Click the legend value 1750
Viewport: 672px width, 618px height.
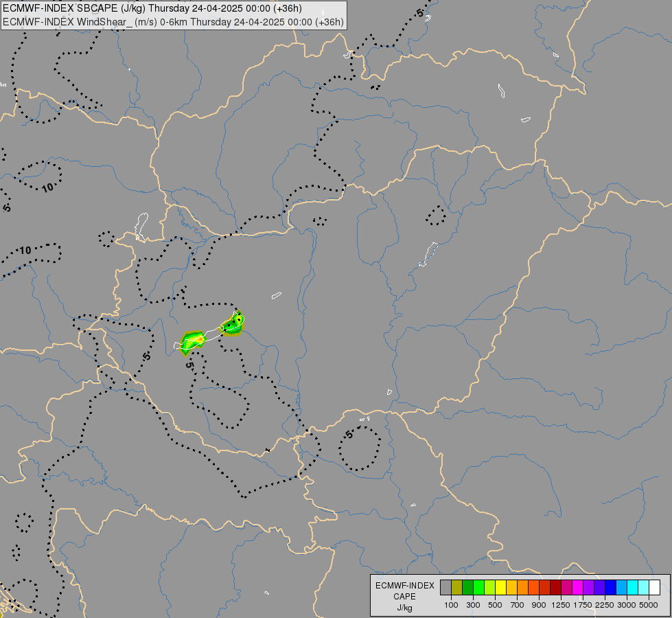[x=583, y=605]
